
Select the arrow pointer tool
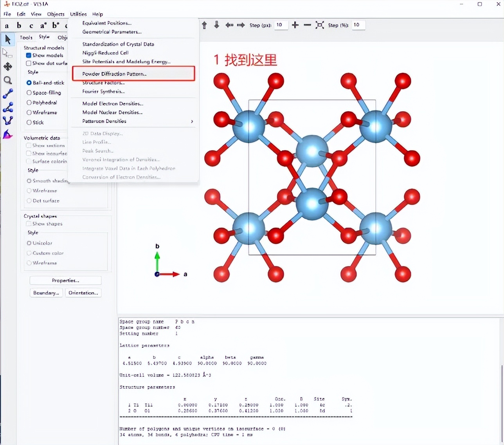pyautogui.click(x=8, y=39)
